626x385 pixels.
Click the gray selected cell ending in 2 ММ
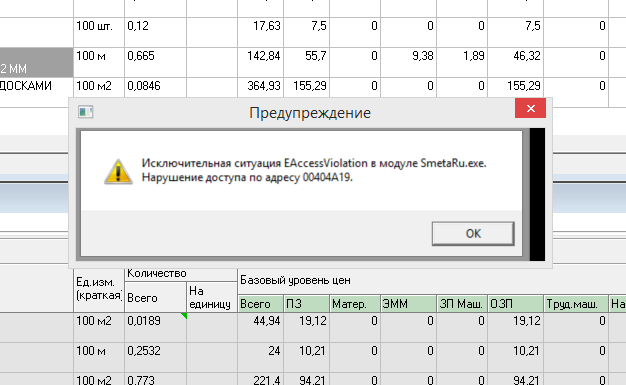36,62
